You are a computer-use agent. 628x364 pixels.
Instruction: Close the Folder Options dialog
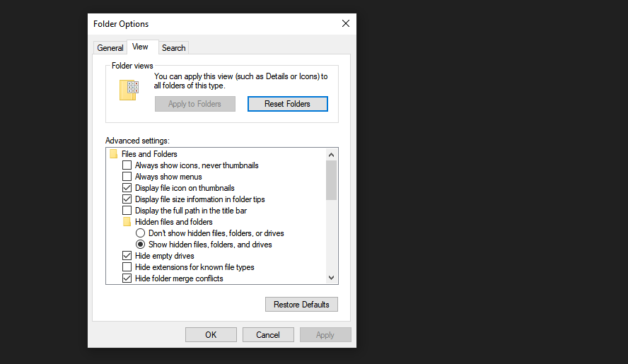[x=346, y=23]
